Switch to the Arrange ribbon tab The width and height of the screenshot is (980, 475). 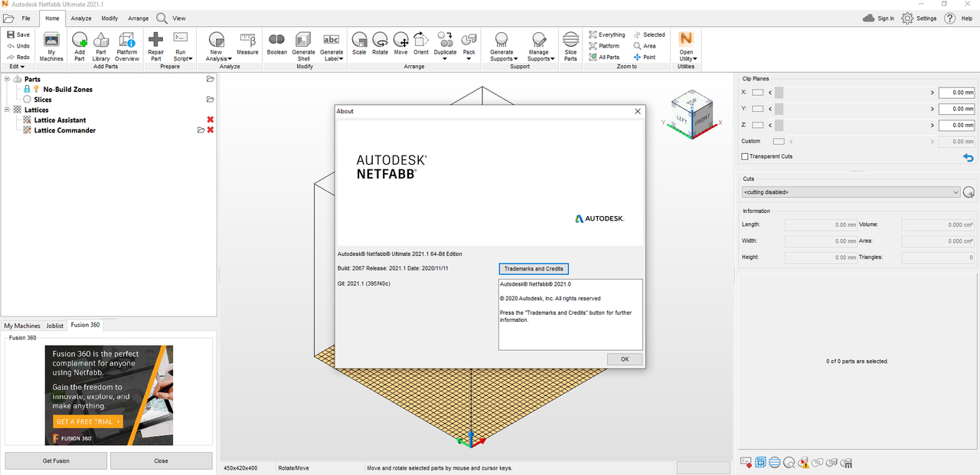tap(139, 18)
